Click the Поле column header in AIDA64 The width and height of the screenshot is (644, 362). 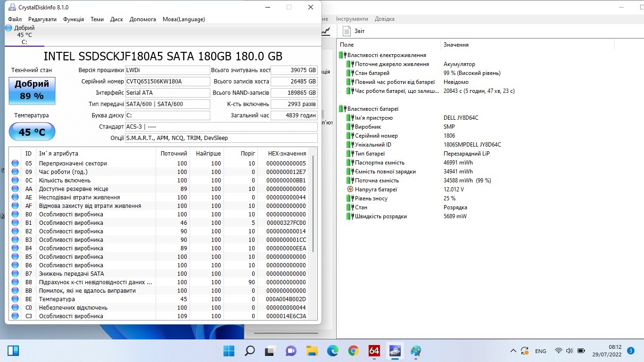389,45
